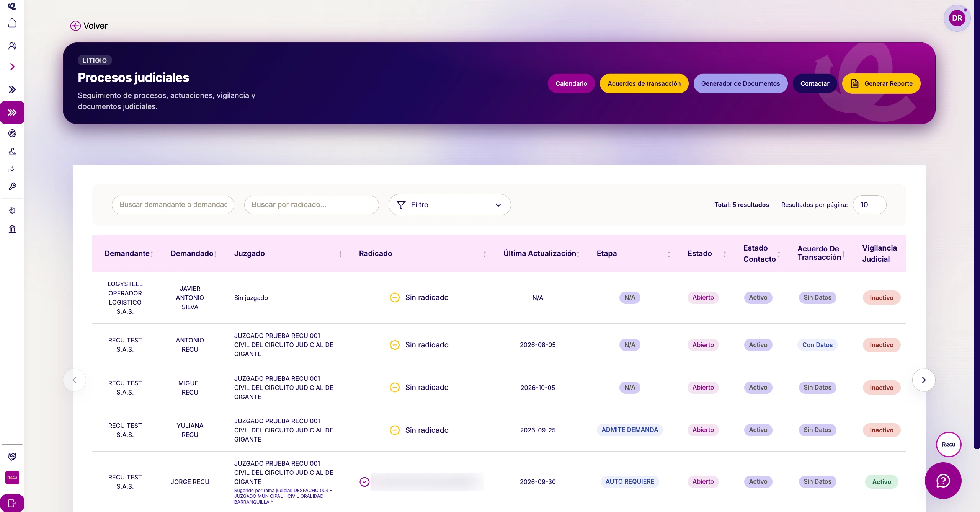Open Generador de Documentos
The image size is (980, 512).
[x=740, y=83]
